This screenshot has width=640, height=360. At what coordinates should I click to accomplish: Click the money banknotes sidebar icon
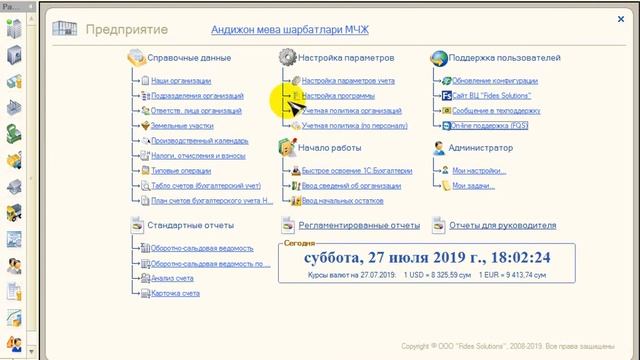14,82
